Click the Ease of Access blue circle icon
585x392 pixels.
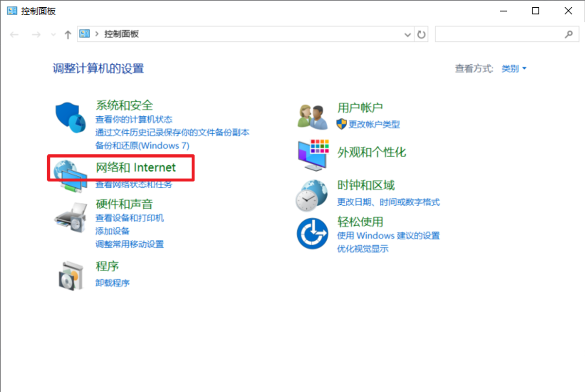[313, 233]
